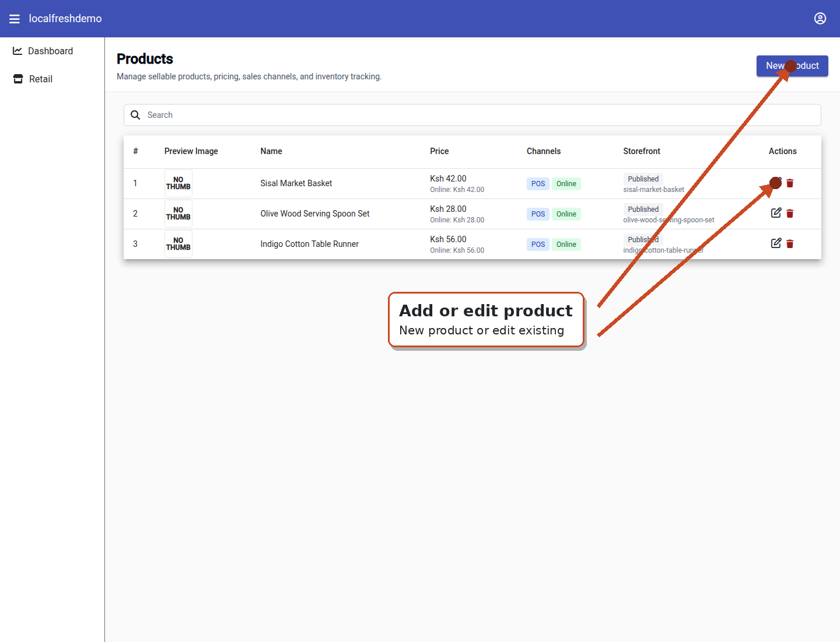
Task: Click POS channel tag on Sisal basket
Action: click(538, 184)
